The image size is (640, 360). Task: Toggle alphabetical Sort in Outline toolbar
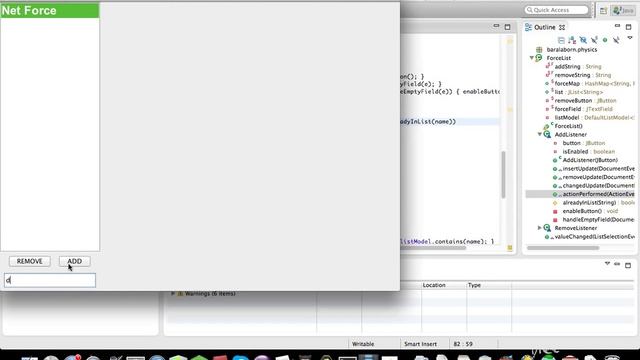tap(572, 40)
